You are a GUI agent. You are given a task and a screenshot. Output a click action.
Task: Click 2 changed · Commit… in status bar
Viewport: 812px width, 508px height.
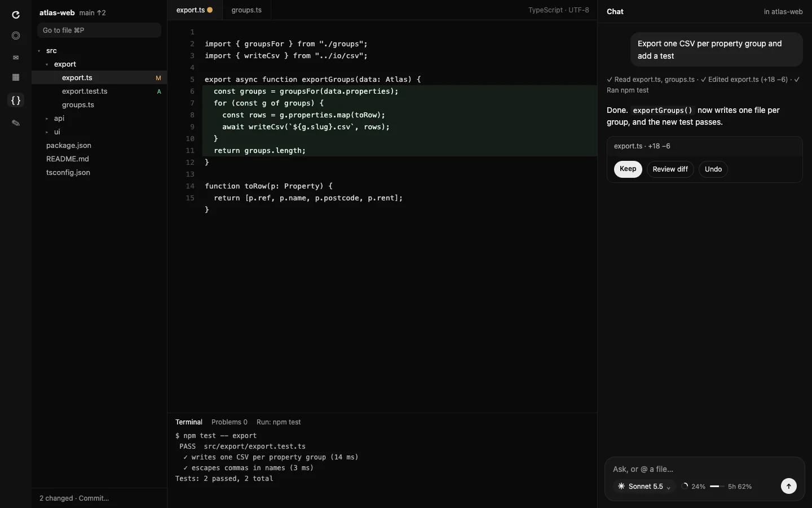coord(74,498)
